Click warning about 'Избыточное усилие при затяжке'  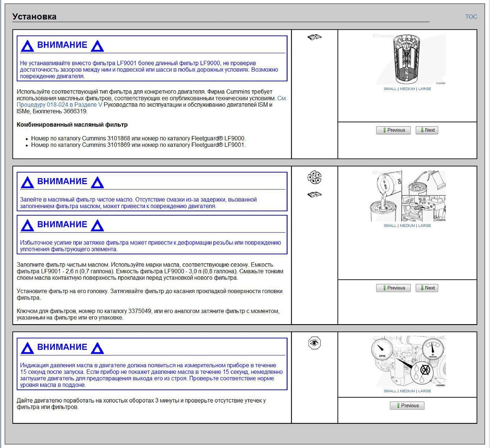pos(150,246)
